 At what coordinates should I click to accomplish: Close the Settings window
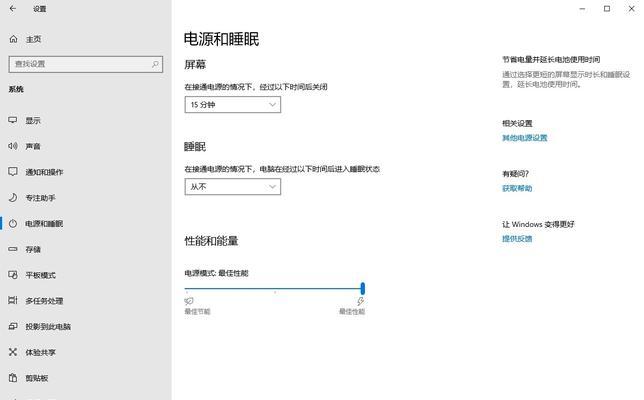pyautogui.click(x=631, y=8)
